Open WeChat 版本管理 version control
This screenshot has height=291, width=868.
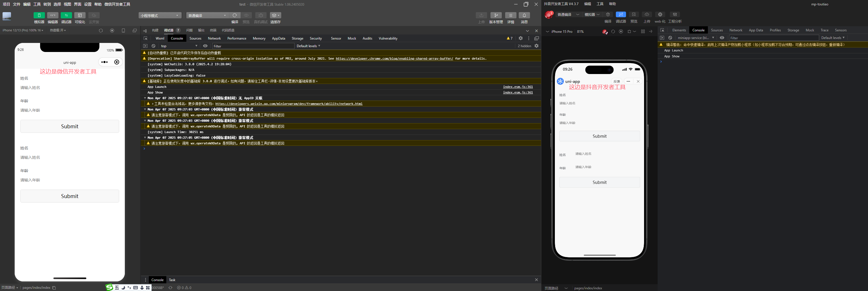tap(496, 15)
